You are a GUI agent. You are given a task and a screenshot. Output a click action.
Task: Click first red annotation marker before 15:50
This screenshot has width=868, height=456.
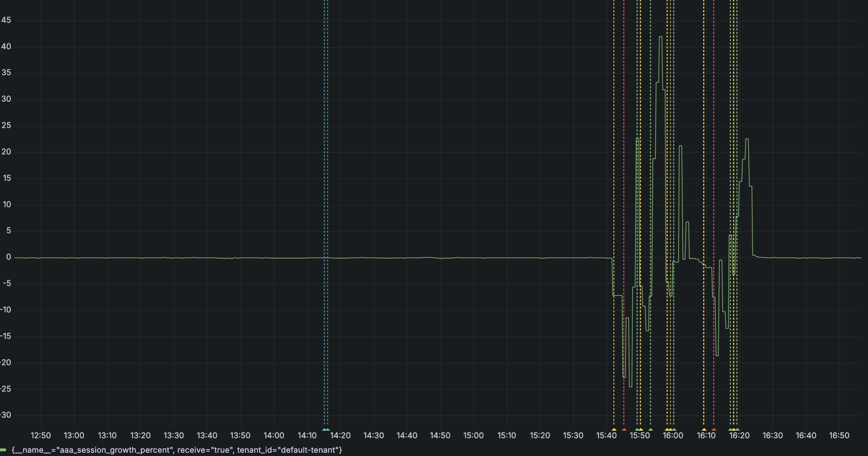coord(624,430)
